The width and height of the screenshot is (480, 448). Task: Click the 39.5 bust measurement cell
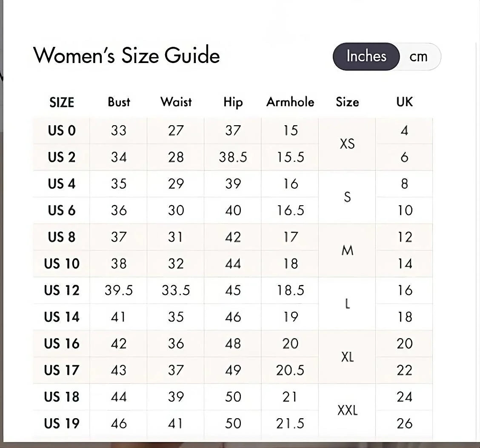point(119,290)
